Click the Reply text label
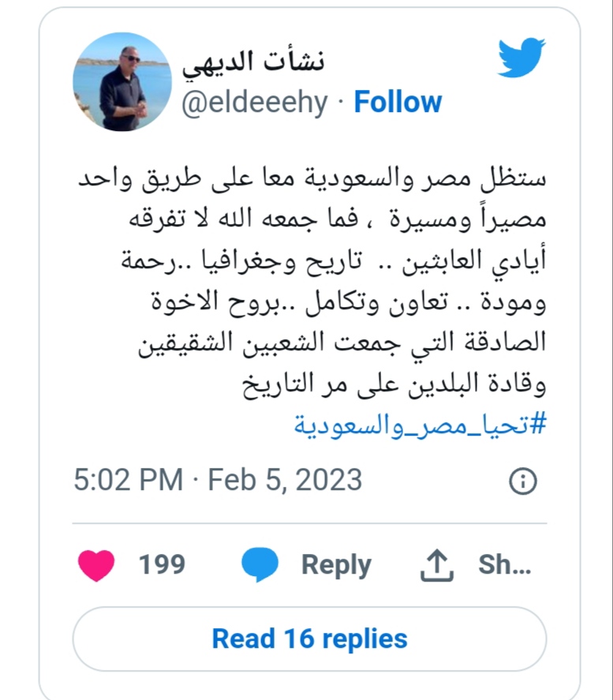 tap(336, 565)
